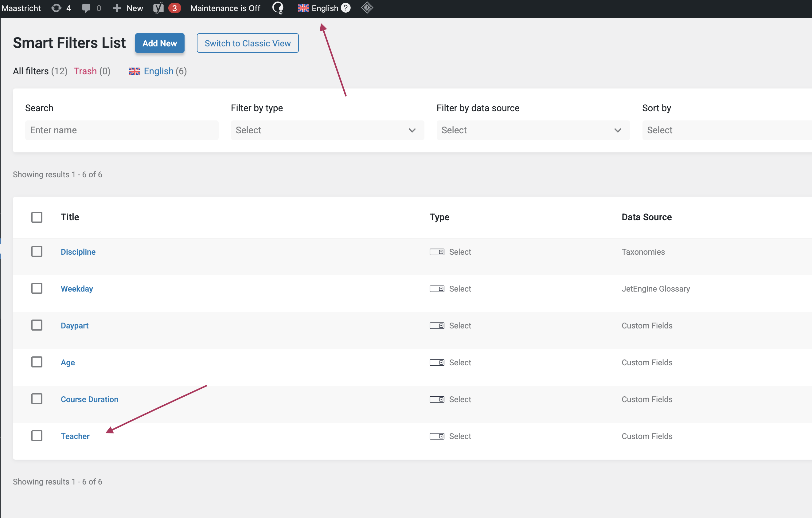Click the updates refresh icon in admin bar
Image resolution: width=812 pixels, height=518 pixels.
click(x=56, y=8)
